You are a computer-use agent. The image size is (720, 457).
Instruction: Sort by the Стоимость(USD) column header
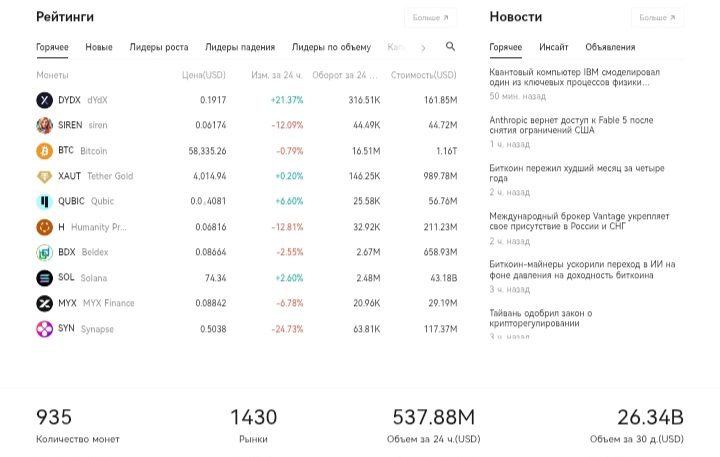click(424, 75)
